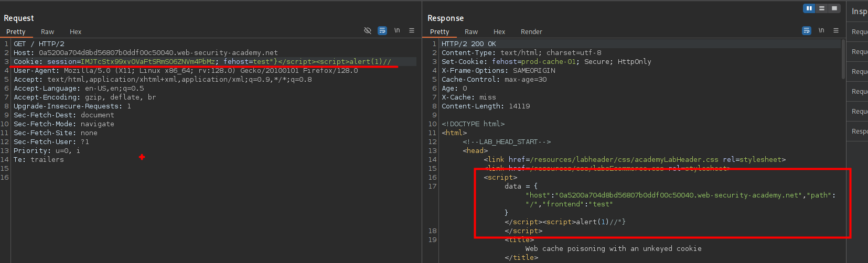The image size is (868, 263).
Task: Toggle show newline characters in Request panel
Action: pos(397,31)
